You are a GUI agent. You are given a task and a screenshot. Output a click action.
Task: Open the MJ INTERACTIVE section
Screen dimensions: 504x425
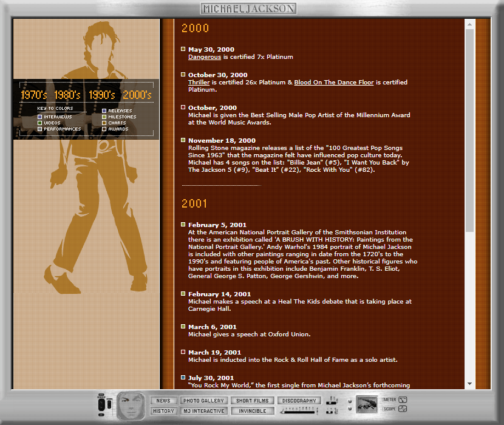coord(204,411)
